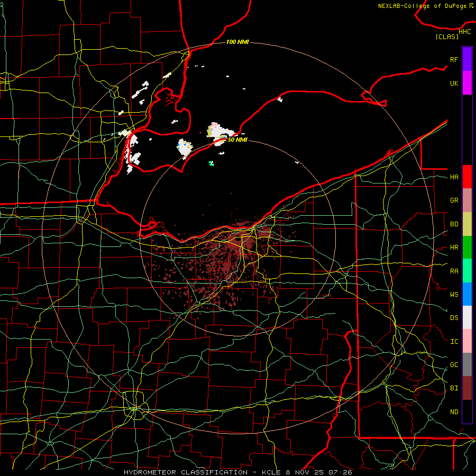476x476 pixels.
Task: Click the ND black legend color swatch
Action: click(x=467, y=411)
